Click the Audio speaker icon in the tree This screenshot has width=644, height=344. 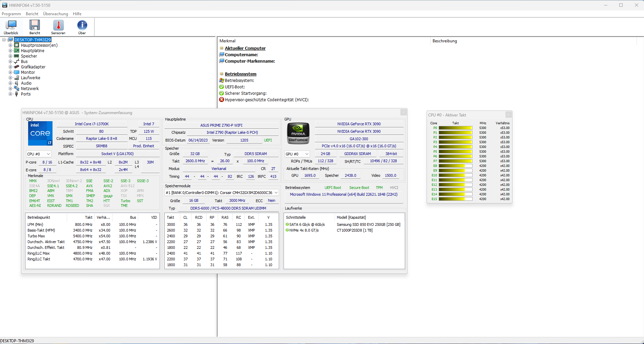click(16, 83)
